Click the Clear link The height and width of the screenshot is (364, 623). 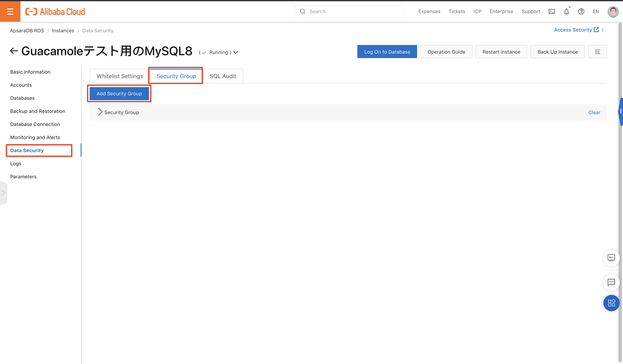point(594,112)
